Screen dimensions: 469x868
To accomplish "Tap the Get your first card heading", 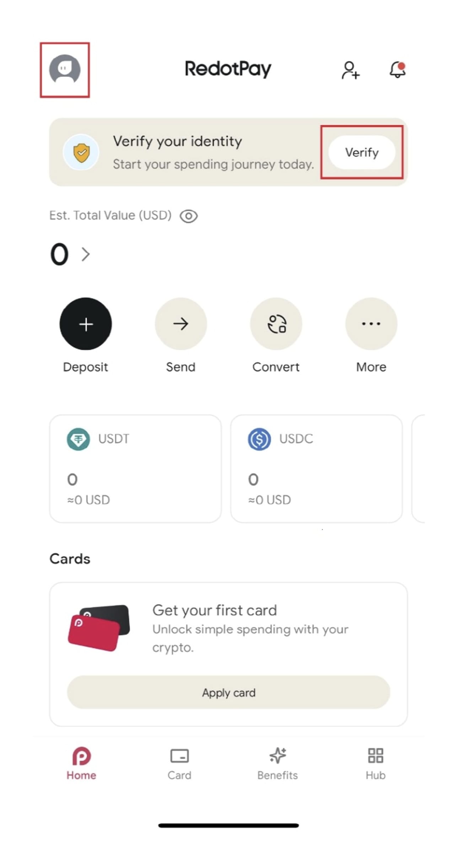I will [215, 610].
